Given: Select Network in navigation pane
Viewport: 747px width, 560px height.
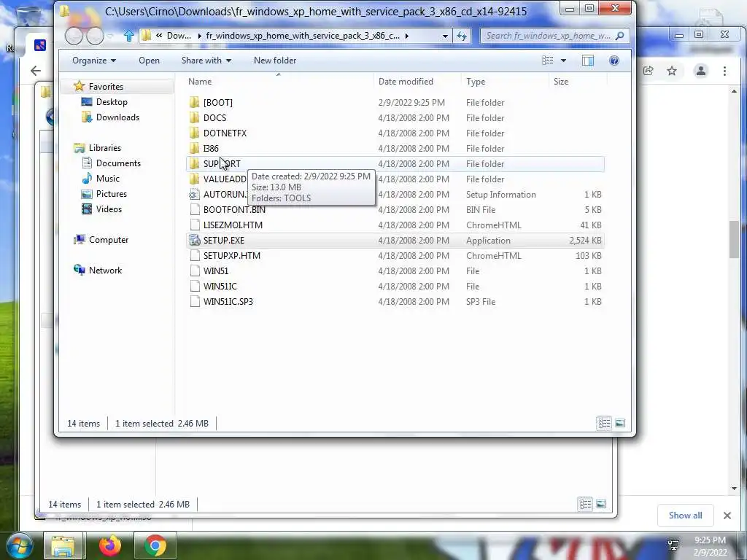Looking at the screenshot, I should point(105,270).
